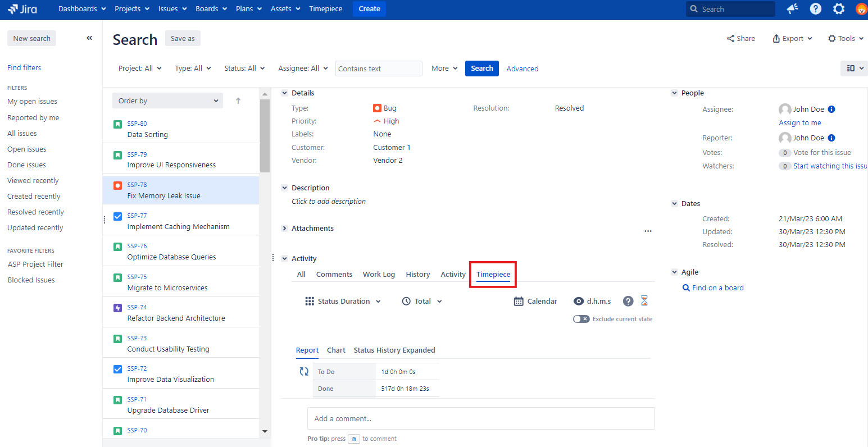Screen dimensions: 868x447
Task: Open the Status Duration dropdown
Action: [343, 302]
